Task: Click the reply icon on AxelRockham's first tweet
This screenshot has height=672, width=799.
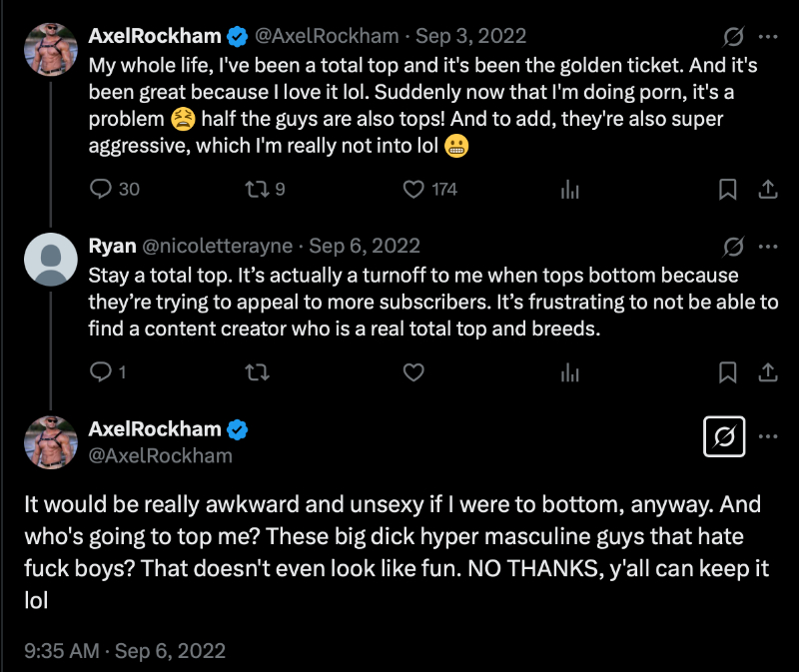Action: [x=102, y=189]
